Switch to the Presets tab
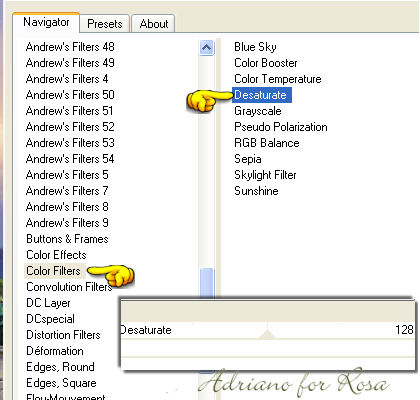The width and height of the screenshot is (420, 400). [x=104, y=24]
